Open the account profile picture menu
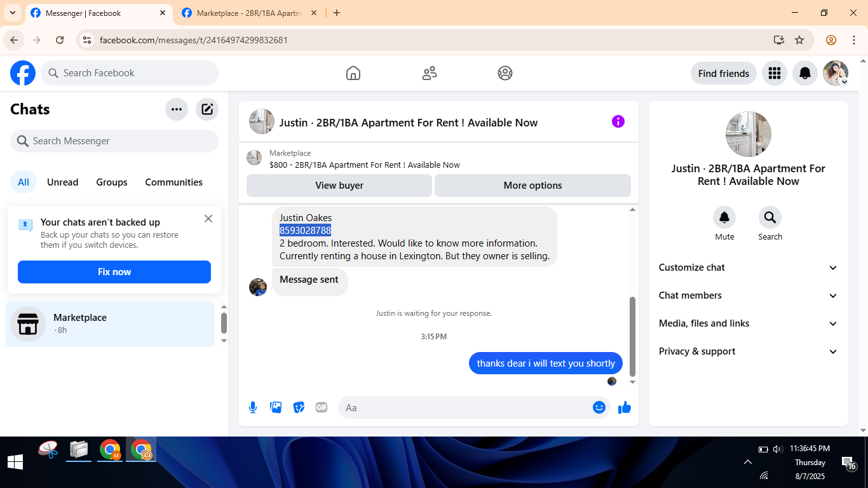The height and width of the screenshot is (488, 868). click(836, 73)
